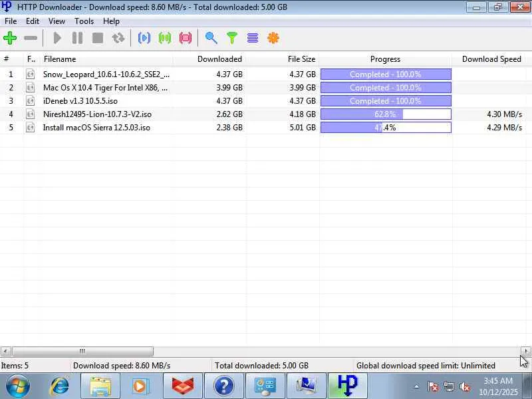The image size is (532, 399).
Task: Click the file icon for iDeneb v1.3 row
Action: [30, 101]
